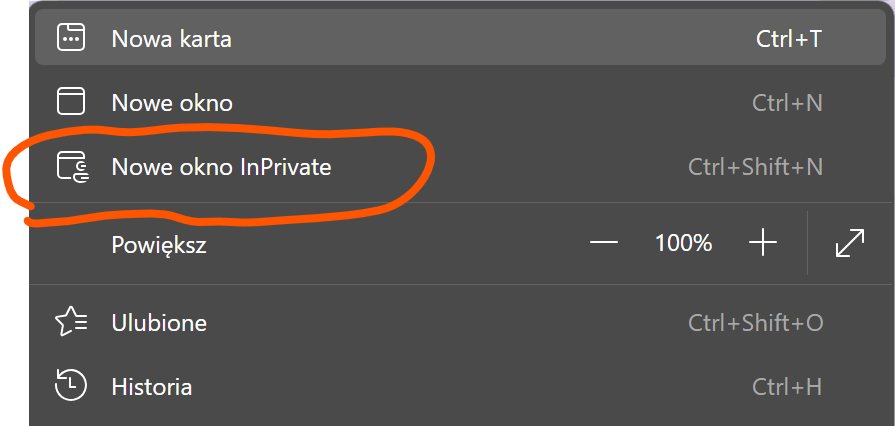Click the Powiększ zoom label
This screenshot has width=895, height=426.
click(x=159, y=244)
